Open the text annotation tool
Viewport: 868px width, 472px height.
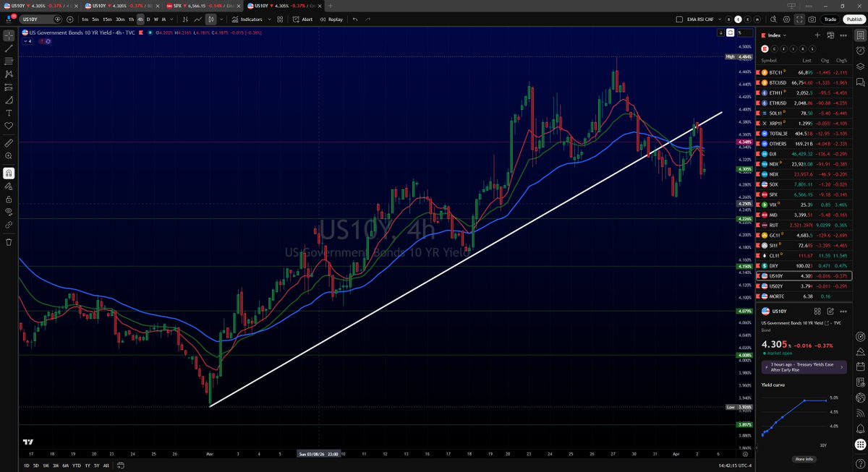9,113
